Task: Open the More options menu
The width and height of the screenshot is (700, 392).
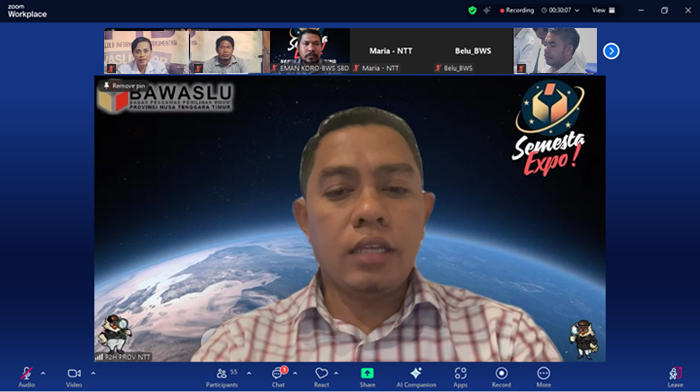Action: click(543, 377)
